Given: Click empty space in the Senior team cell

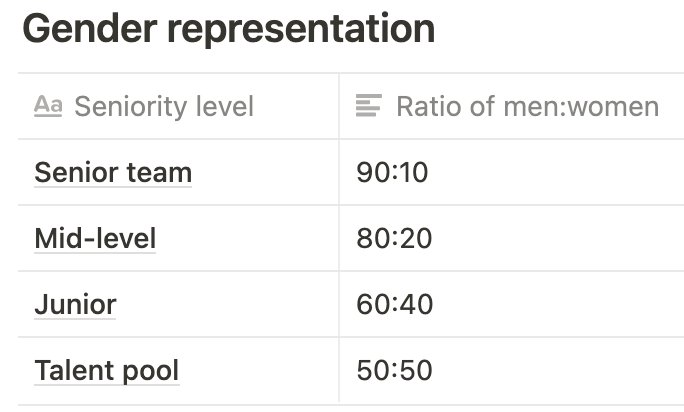Looking at the screenshot, I should point(266,172).
